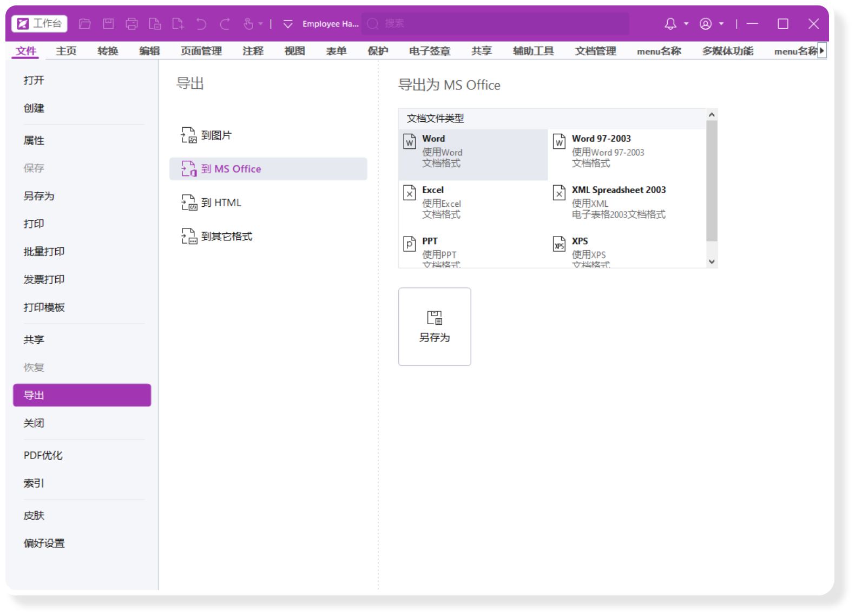The image size is (855, 616).
Task: Click the Print icon in title bar
Action: click(131, 24)
